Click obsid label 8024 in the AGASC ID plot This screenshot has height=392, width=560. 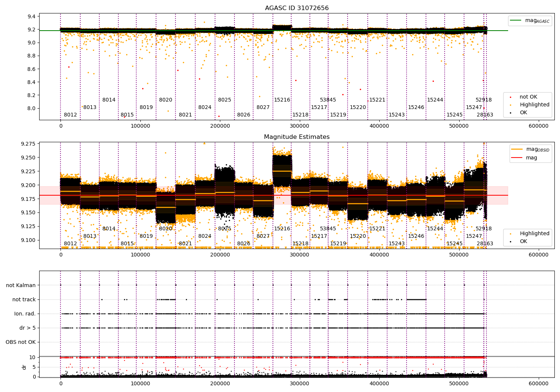(x=205, y=108)
